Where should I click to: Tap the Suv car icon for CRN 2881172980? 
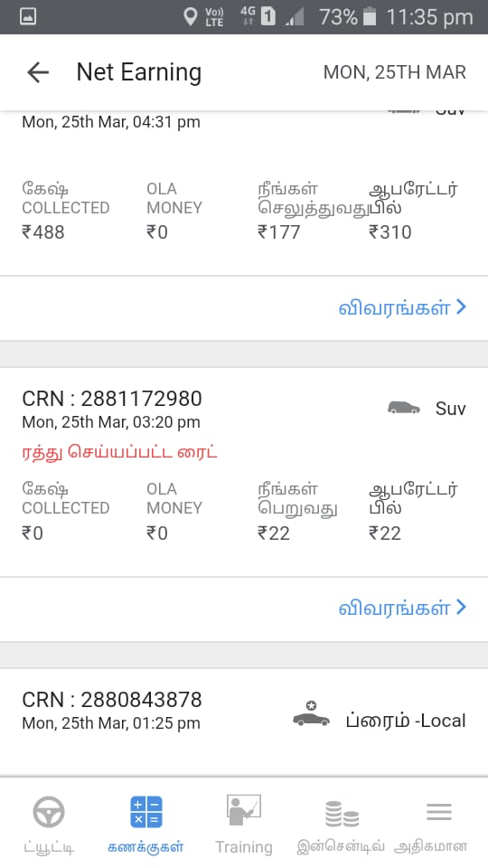click(x=403, y=408)
